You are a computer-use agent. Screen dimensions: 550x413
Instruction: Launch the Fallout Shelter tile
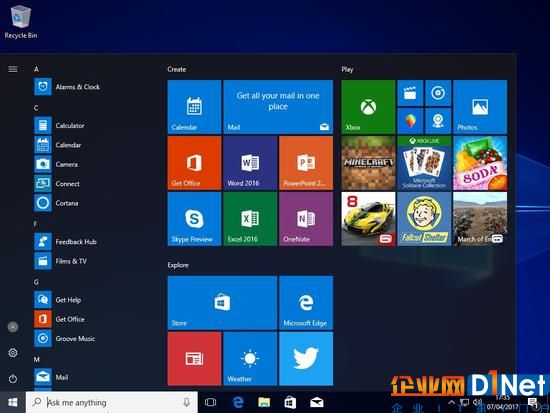click(x=424, y=219)
